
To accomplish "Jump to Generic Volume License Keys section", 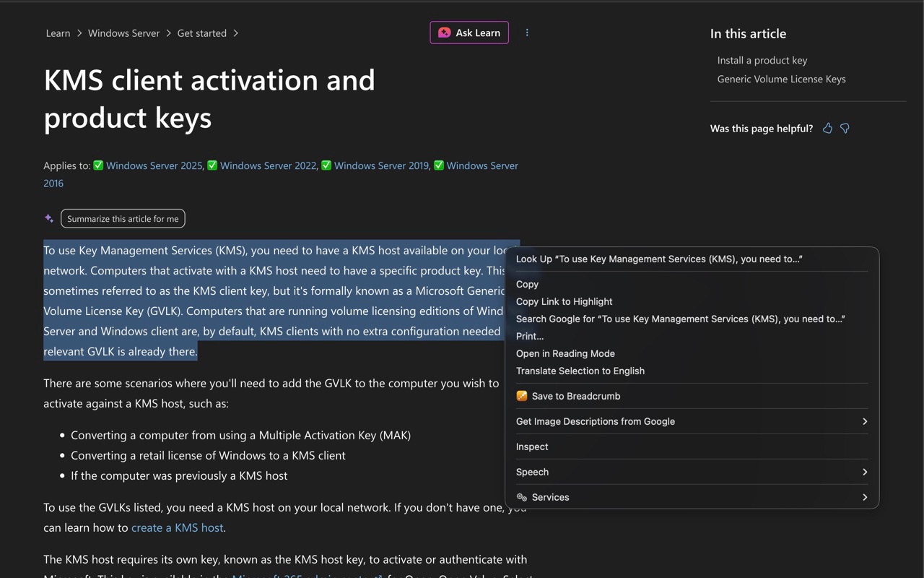I will click(781, 79).
